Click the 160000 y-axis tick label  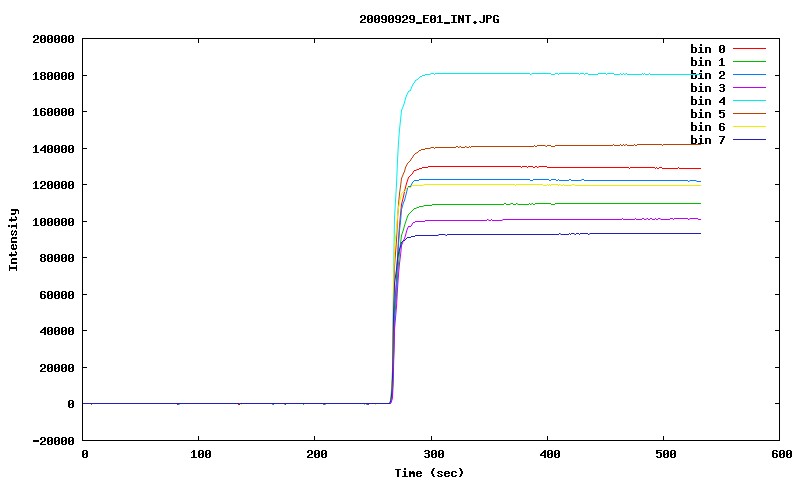(53, 112)
